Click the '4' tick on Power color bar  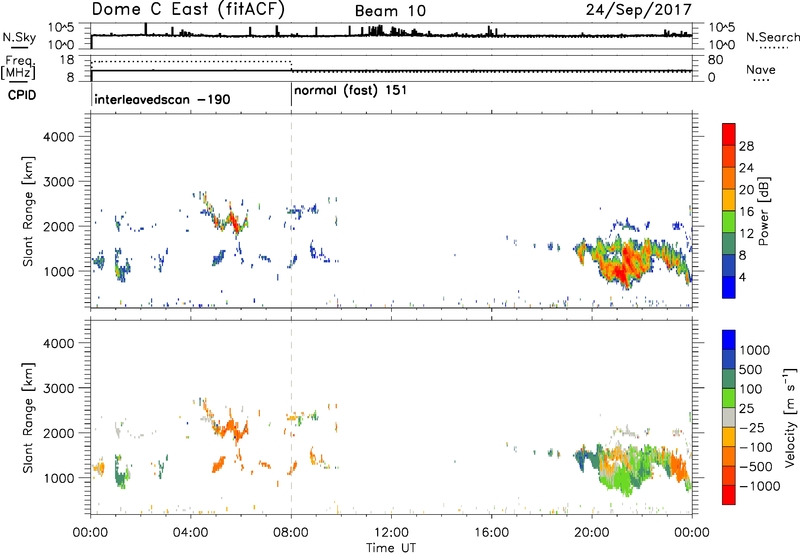742,277
